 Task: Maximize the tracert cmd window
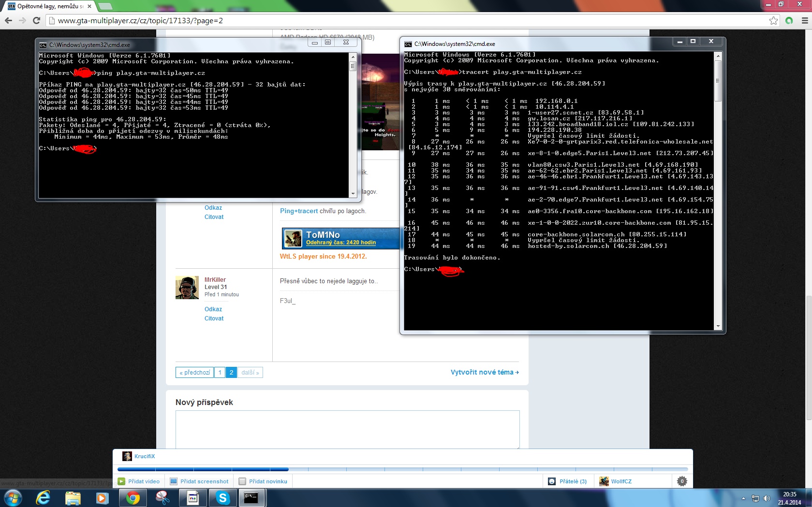coord(693,42)
